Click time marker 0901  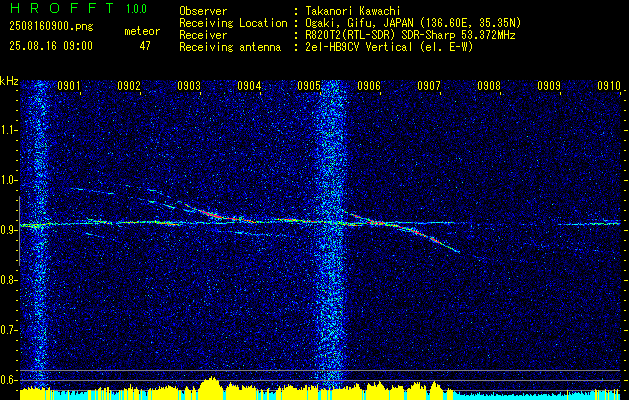pos(69,85)
